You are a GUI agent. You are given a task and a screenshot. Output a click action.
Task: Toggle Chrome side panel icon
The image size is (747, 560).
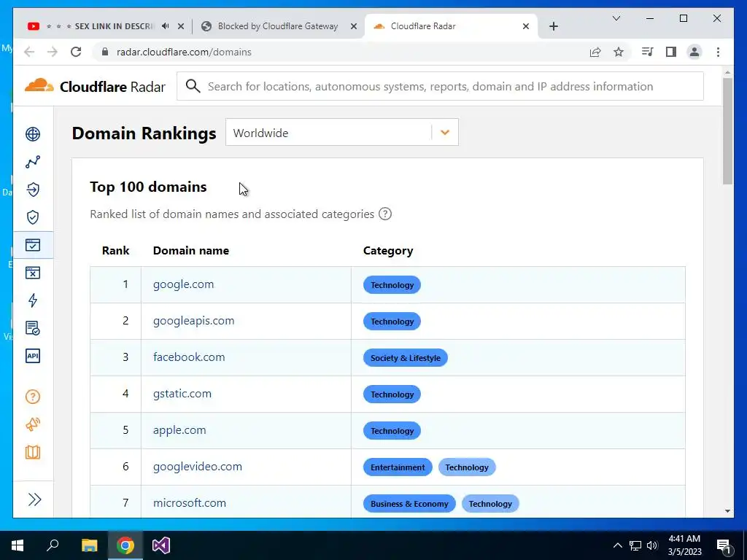coord(671,52)
